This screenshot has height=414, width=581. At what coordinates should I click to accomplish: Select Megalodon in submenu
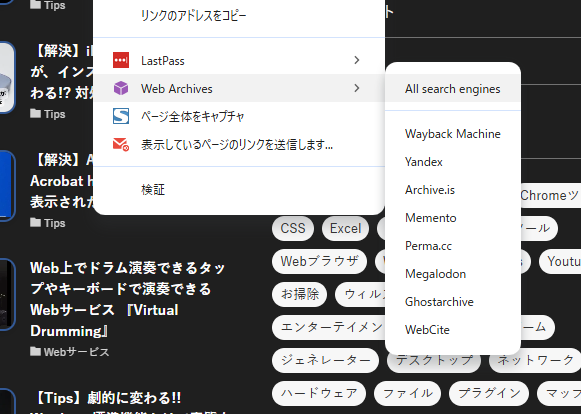[x=453, y=274]
